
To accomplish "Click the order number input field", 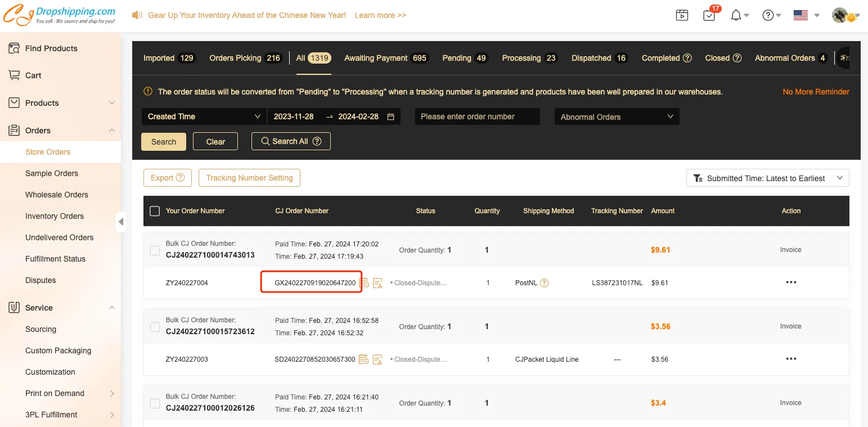I will tap(477, 116).
